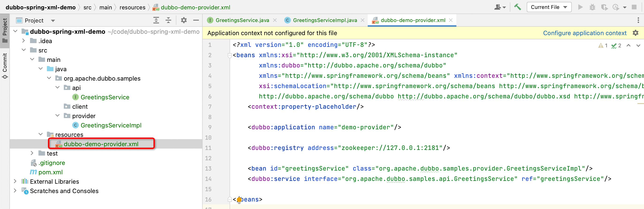Click the Debug bug icon

(x=592, y=7)
